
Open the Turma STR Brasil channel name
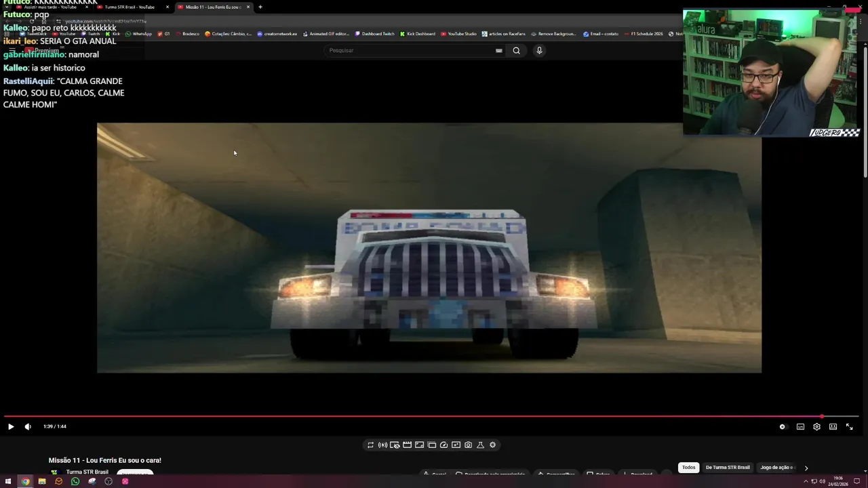coord(87,472)
